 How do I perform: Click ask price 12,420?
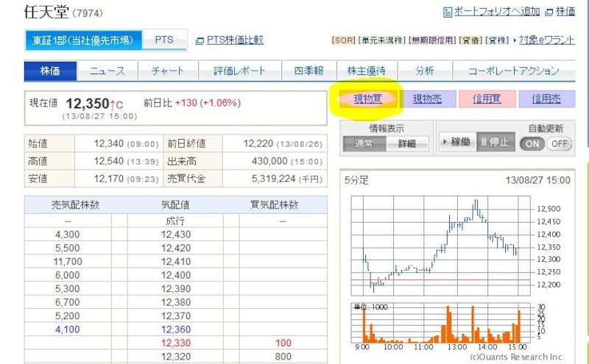tap(176, 248)
